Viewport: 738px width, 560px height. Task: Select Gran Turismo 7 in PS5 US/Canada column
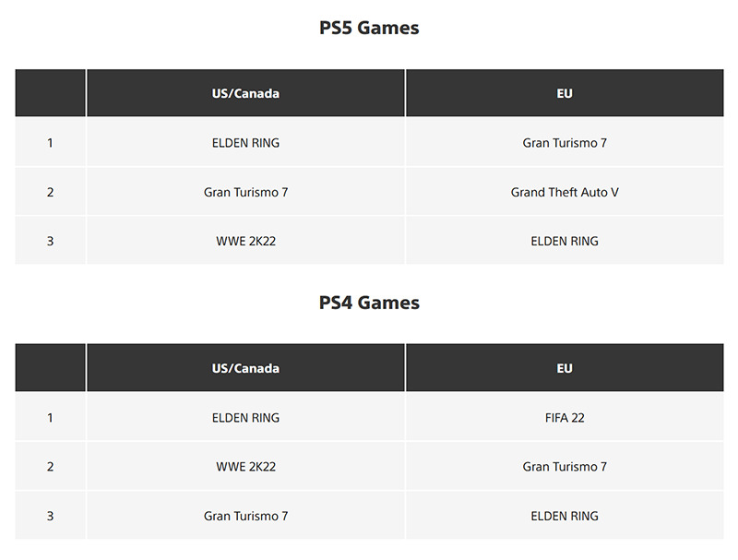point(245,192)
